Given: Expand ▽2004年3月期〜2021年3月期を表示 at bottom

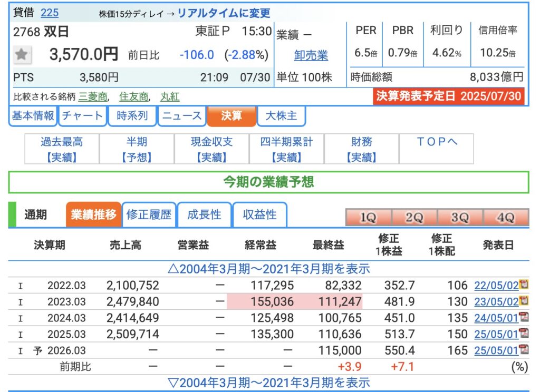Looking at the screenshot, I should point(268,383).
